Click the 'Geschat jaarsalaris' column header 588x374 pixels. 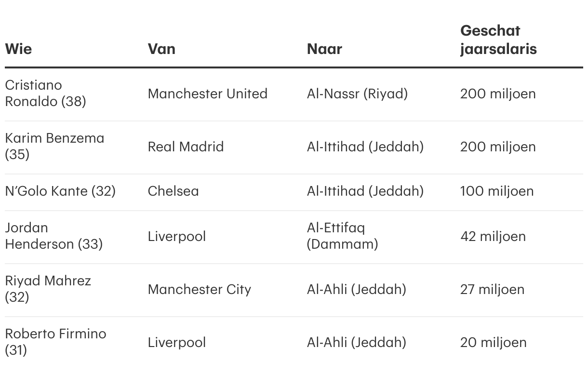498,40
